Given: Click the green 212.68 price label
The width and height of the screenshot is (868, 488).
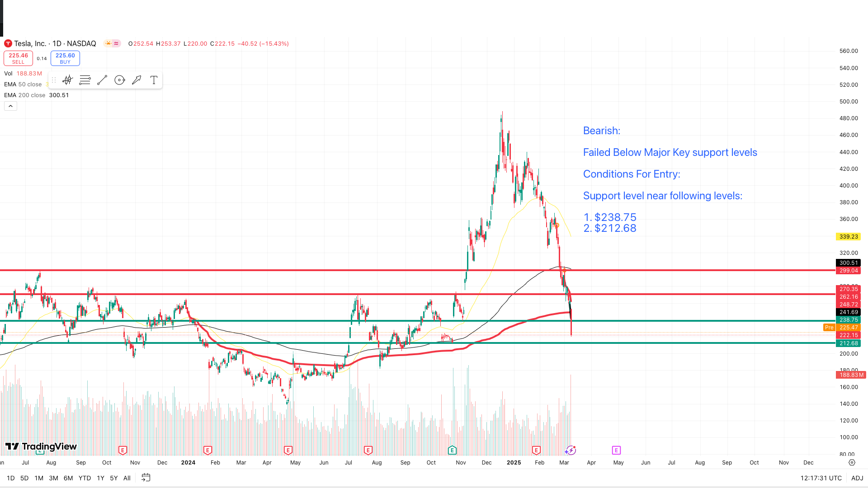Looking at the screenshot, I should pyautogui.click(x=848, y=343).
